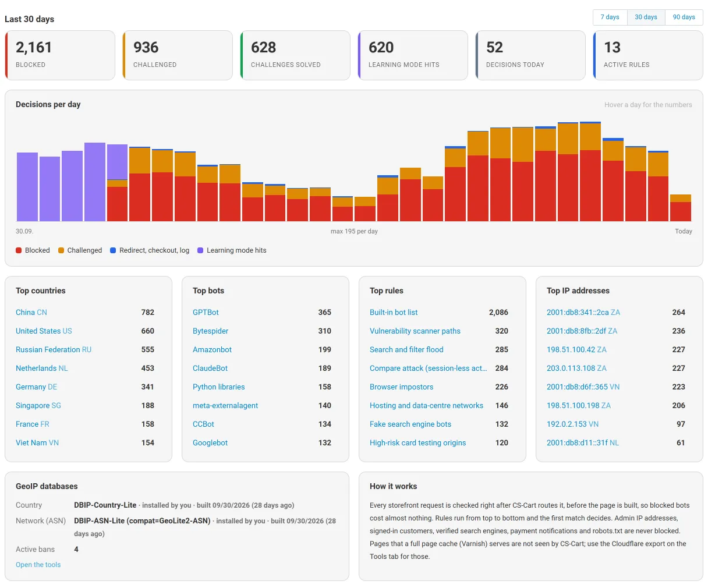The image size is (708, 588).
Task: Click the 264 count for 2001:db8:341::2ca
Action: click(x=679, y=313)
